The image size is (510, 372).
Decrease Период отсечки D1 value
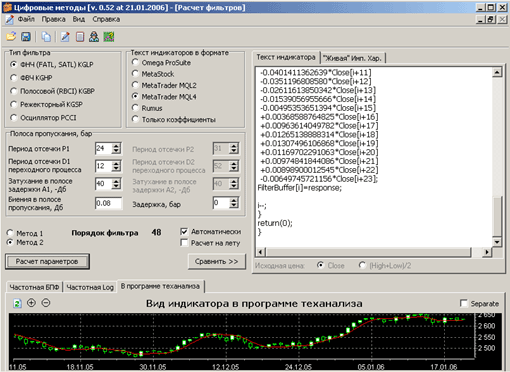click(116, 169)
